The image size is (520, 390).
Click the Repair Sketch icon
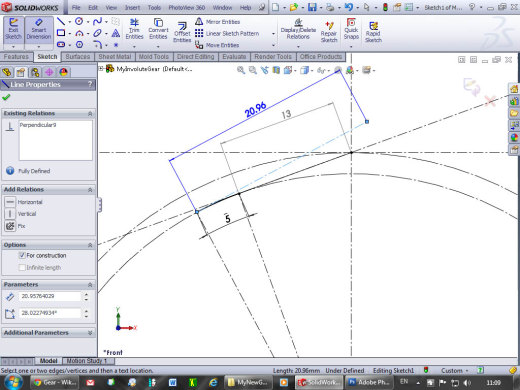(329, 32)
